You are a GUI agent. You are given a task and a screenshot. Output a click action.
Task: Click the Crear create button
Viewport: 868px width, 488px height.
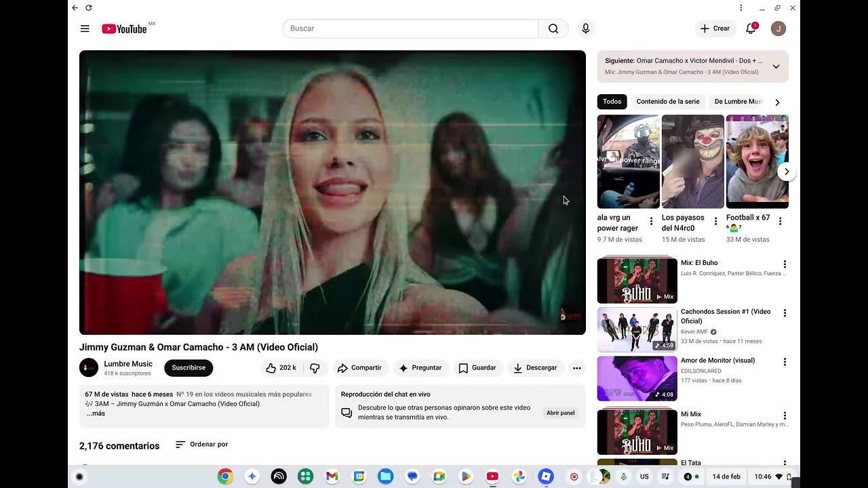(x=715, y=28)
